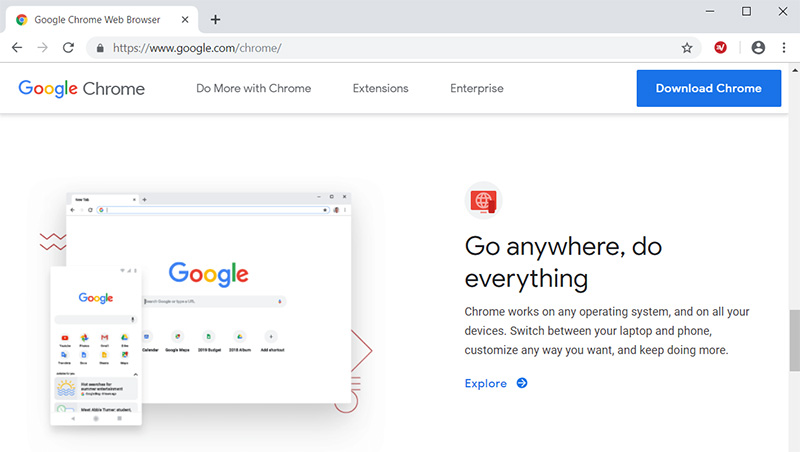
Task: Click the phone mockup illustration
Action: pos(96,345)
